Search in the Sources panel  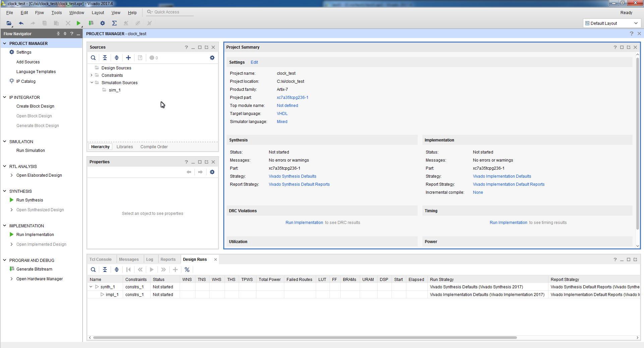[93, 58]
